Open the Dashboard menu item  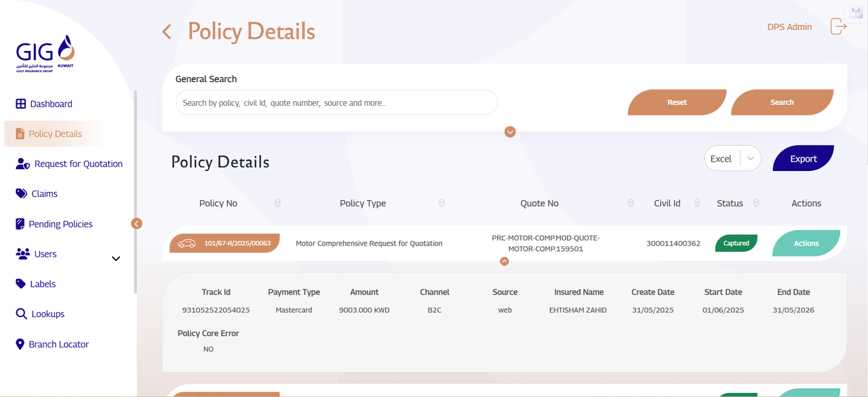pyautogui.click(x=51, y=104)
